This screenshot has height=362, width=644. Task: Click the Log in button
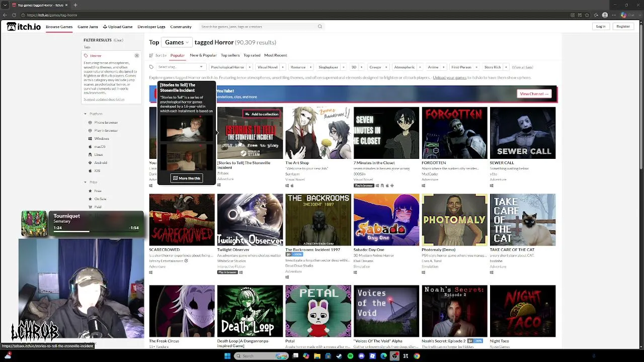(x=601, y=27)
